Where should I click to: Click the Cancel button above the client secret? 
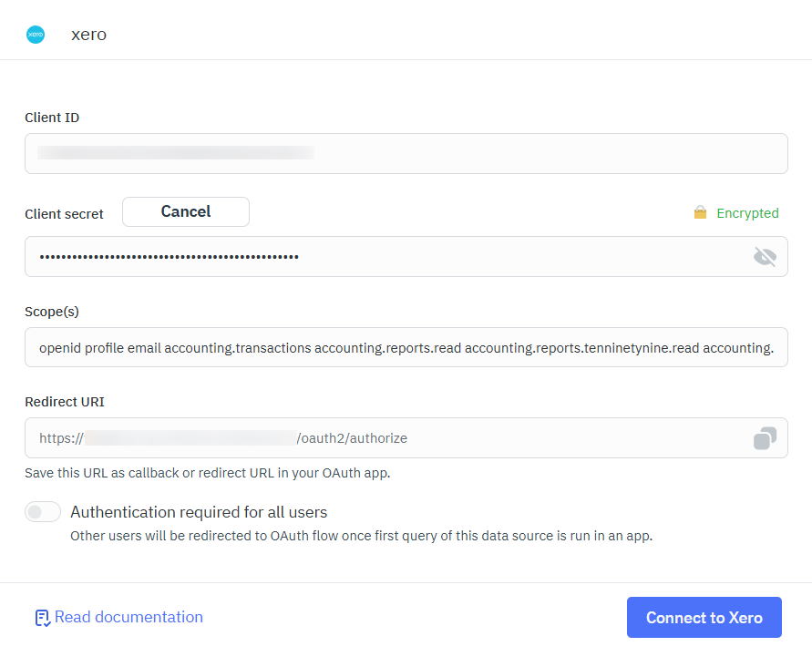[x=185, y=211]
